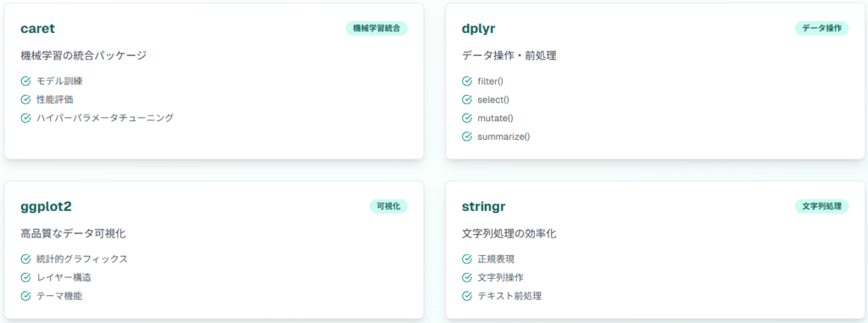
Task: Click check icon beside 統計的グラフィックス
Action: point(25,259)
